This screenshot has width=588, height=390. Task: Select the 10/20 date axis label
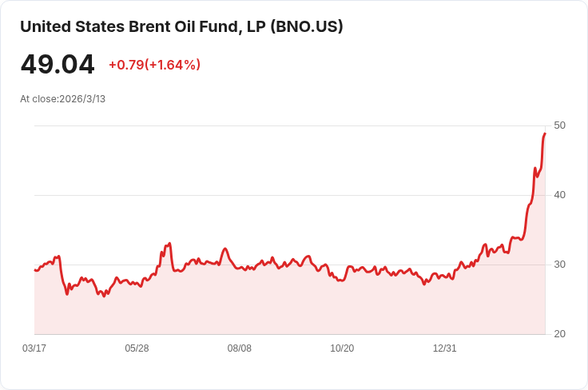(x=342, y=348)
